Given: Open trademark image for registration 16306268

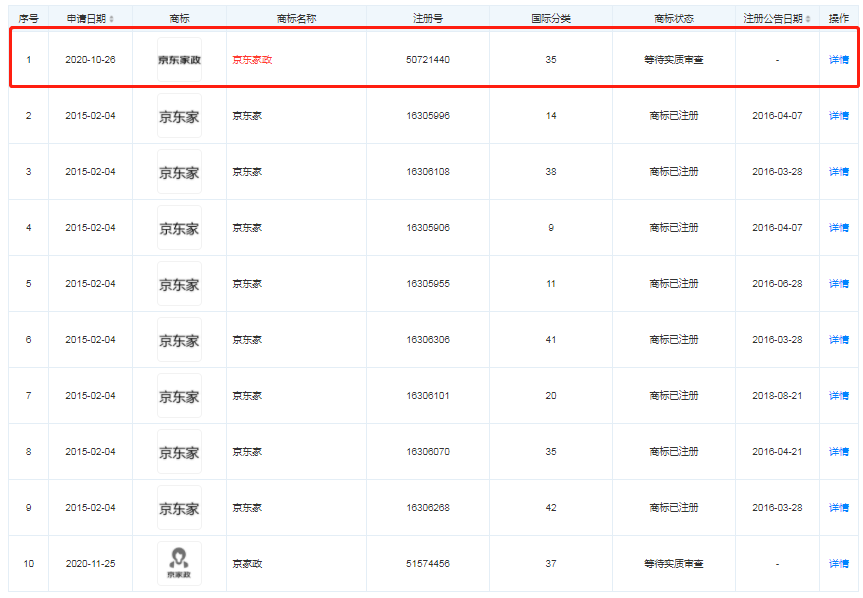Looking at the screenshot, I should pos(179,508).
